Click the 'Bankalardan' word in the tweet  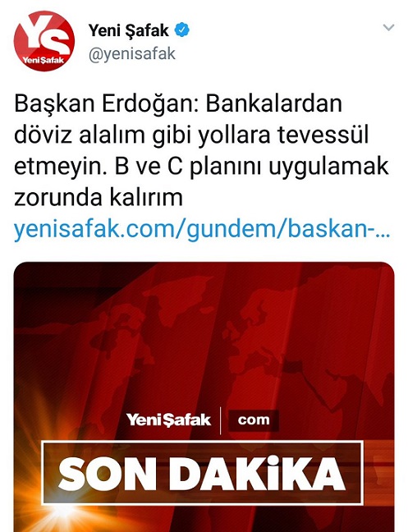coord(273,103)
